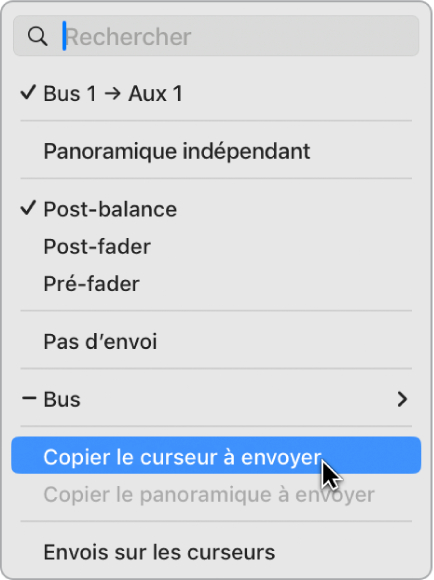The width and height of the screenshot is (434, 580).
Task: Select Copier le curseur à envoyer
Action: [x=216, y=455]
